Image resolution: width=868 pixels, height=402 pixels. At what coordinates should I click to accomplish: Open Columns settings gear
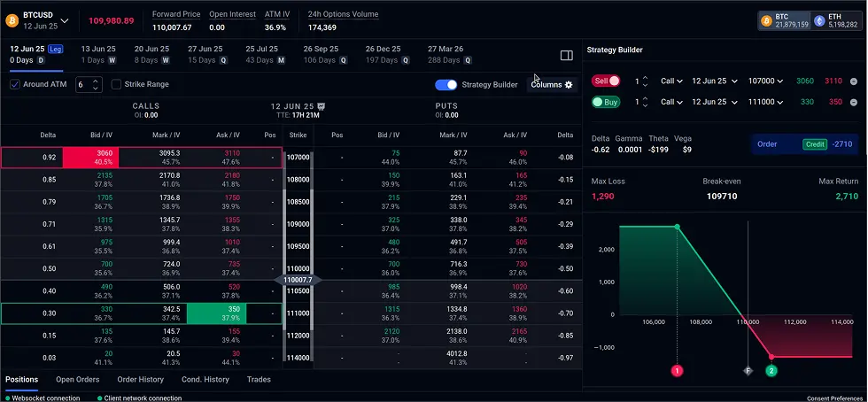tap(569, 85)
